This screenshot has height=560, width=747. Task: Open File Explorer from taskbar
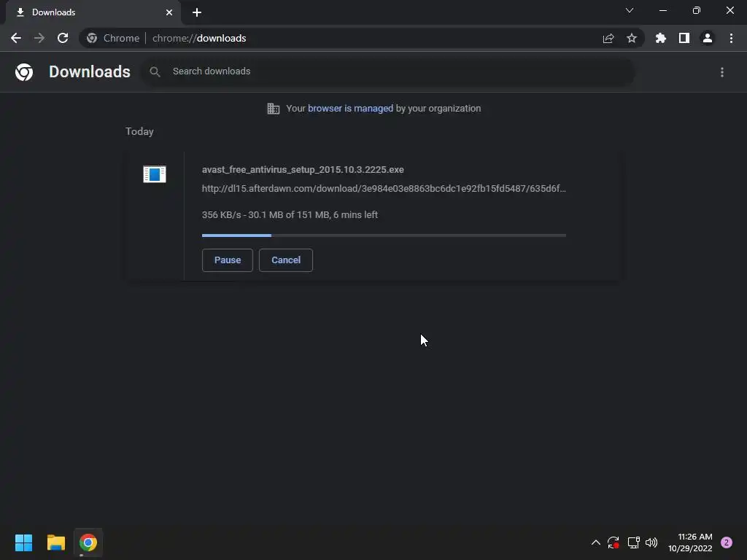(x=55, y=542)
